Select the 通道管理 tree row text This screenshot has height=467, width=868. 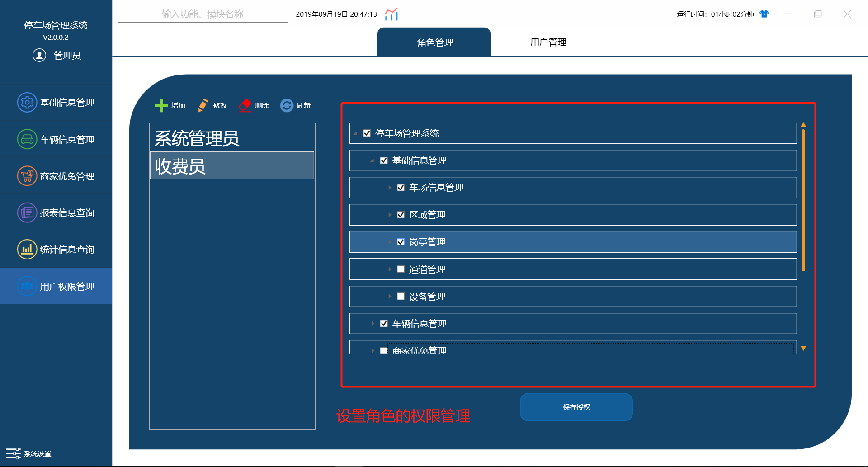coord(427,269)
